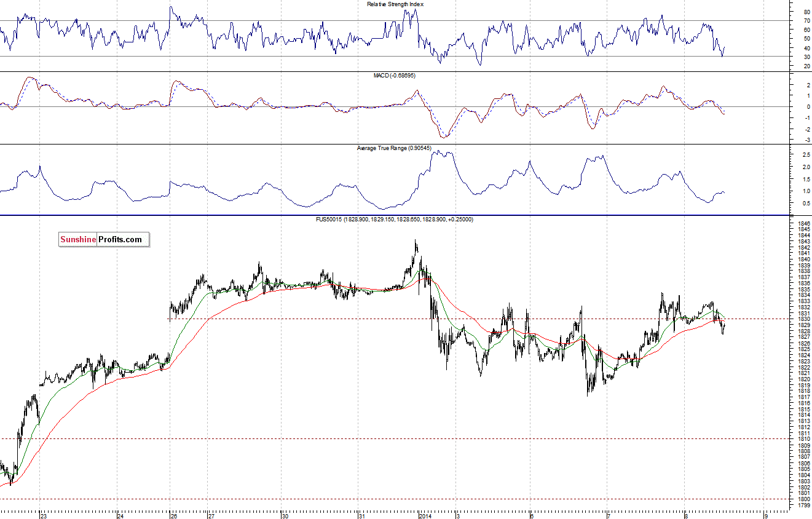The width and height of the screenshot is (812, 519).
Task: Click the 1846 price axis label
Action: click(x=803, y=223)
